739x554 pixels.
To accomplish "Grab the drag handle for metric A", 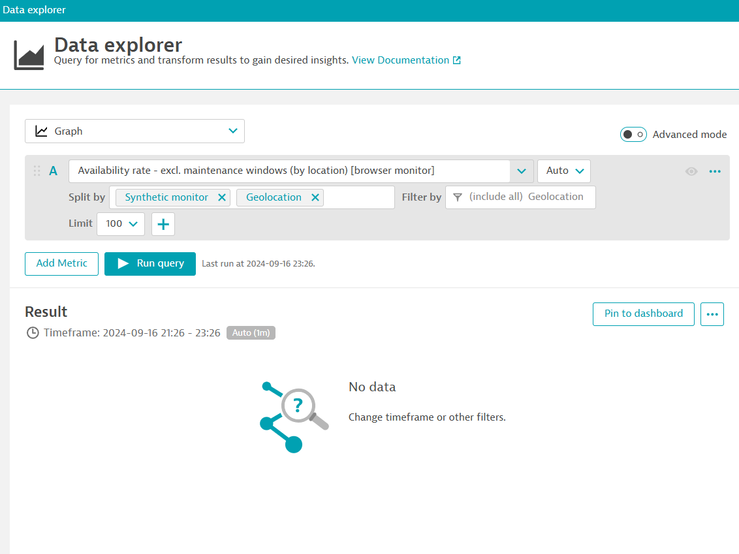I will [x=37, y=171].
